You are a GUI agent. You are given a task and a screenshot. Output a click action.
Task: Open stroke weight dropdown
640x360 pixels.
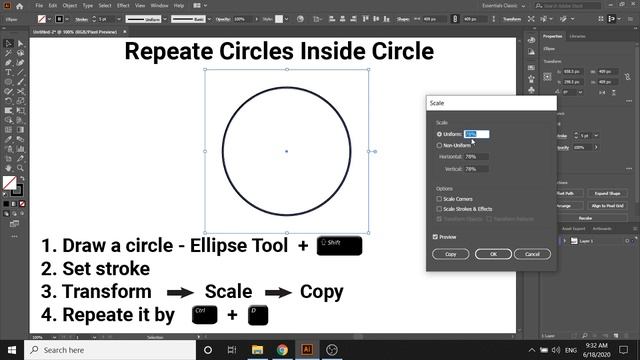point(119,19)
